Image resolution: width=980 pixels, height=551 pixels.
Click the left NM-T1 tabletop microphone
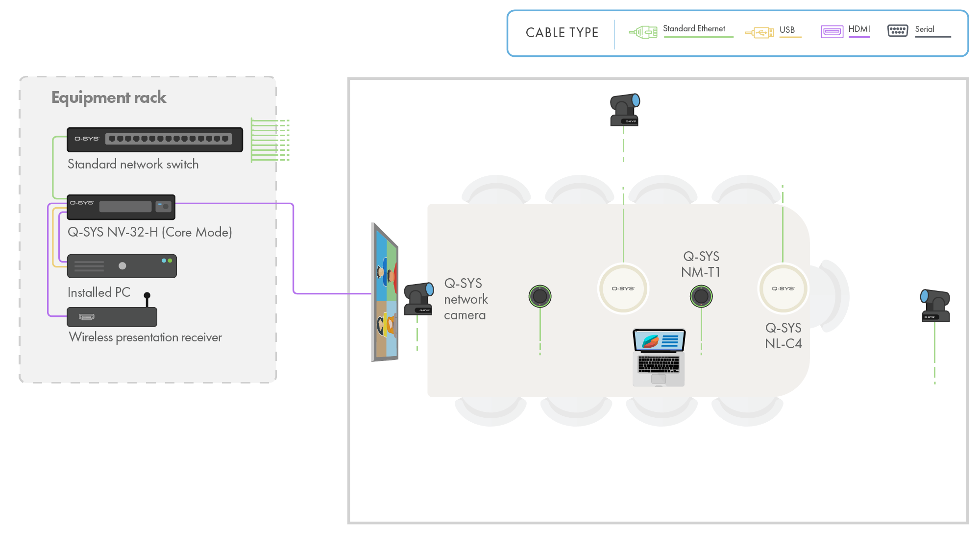click(x=540, y=296)
